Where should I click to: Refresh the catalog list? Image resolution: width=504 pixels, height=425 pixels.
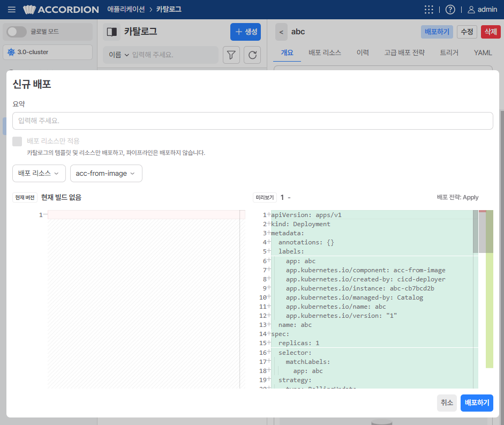(252, 55)
